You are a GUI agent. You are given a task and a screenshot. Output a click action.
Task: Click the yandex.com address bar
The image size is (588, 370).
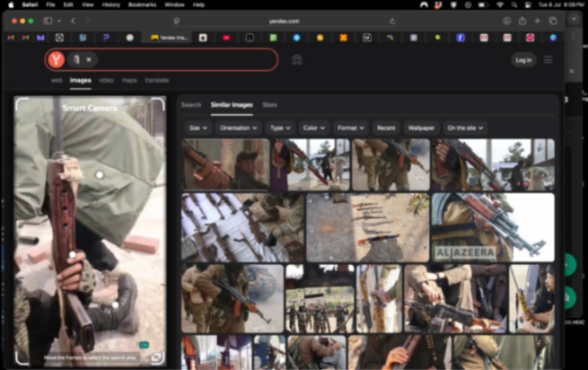coord(284,21)
